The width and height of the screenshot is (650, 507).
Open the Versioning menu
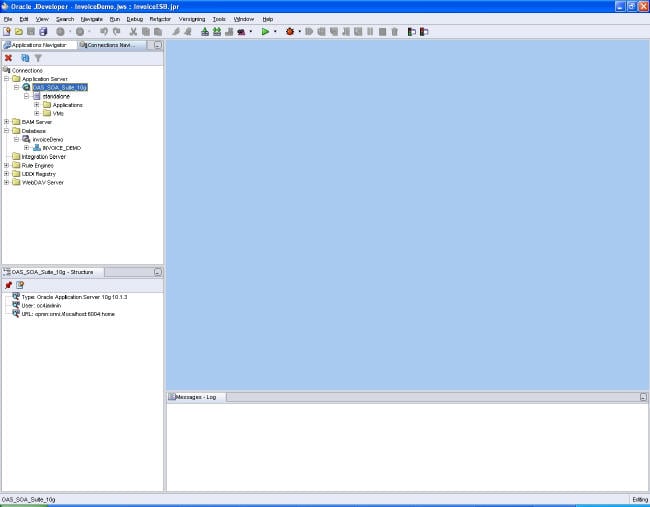click(192, 19)
